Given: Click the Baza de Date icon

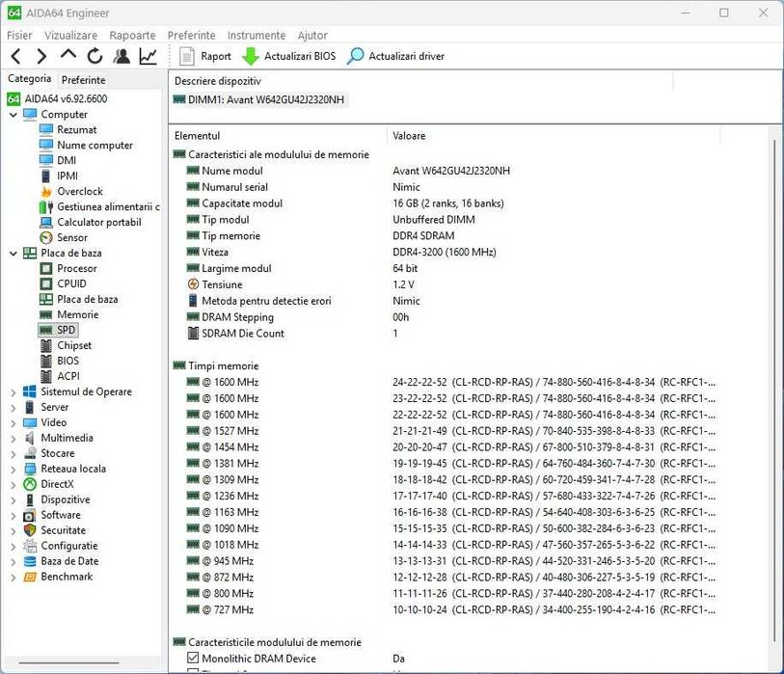Looking at the screenshot, I should 30,561.
